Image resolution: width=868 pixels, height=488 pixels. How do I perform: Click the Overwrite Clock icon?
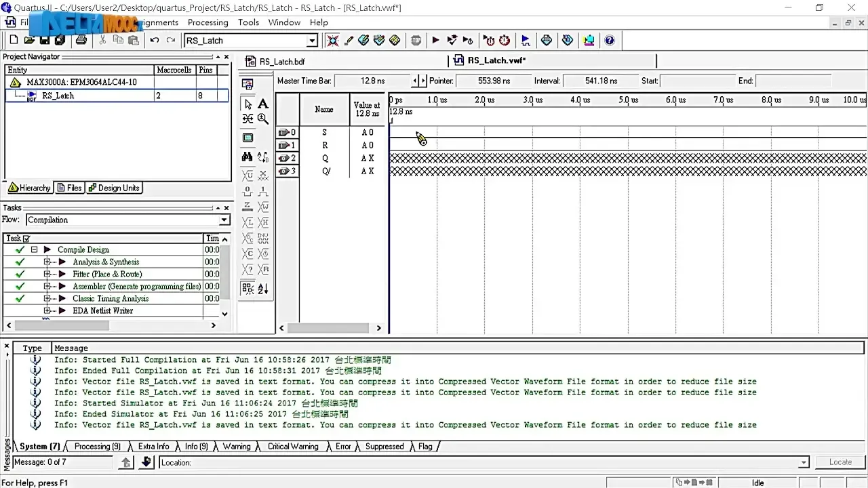tap(263, 253)
